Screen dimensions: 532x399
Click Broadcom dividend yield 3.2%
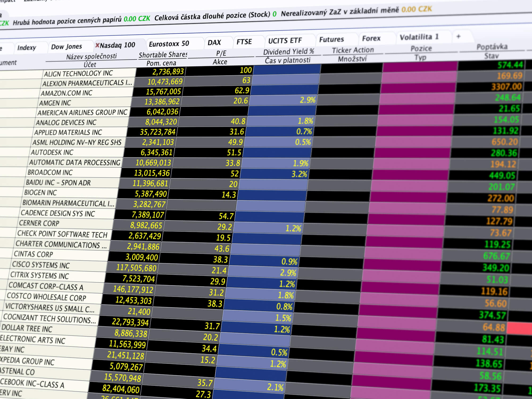299,174
